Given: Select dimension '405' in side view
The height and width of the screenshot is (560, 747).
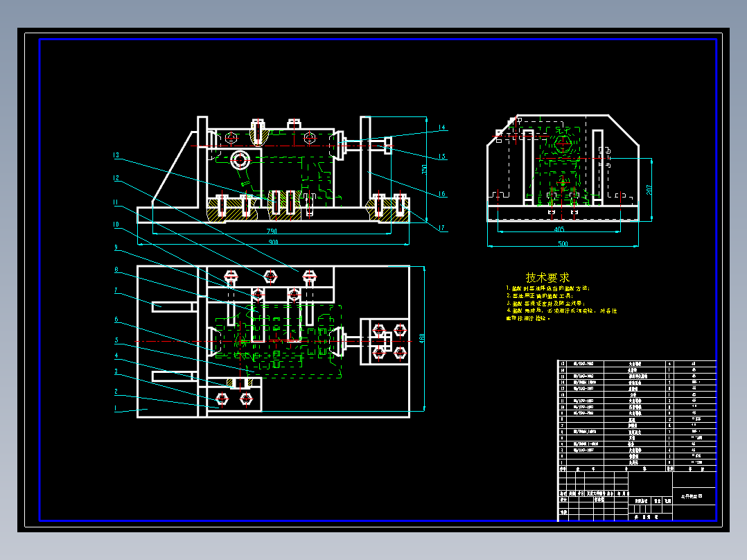Looking at the screenshot, I should pos(559,229).
